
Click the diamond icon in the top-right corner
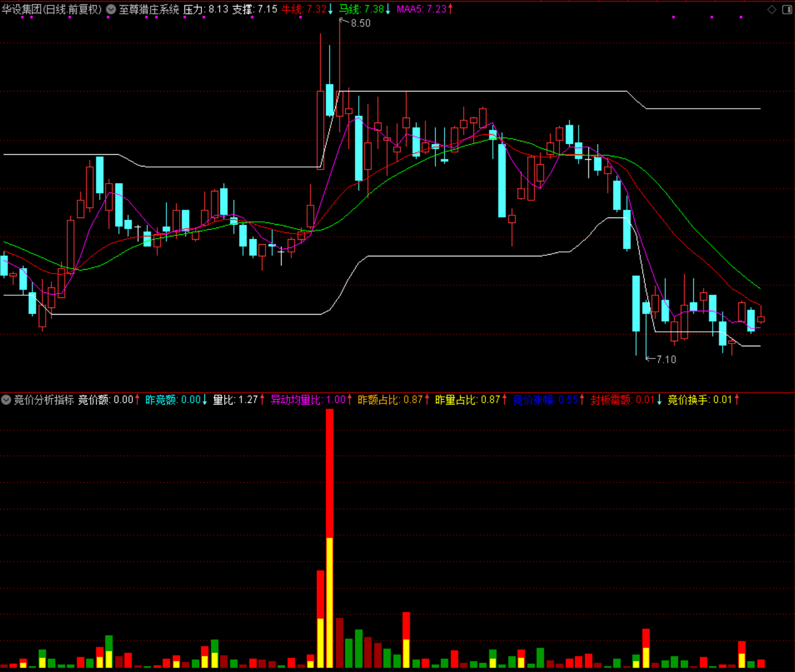point(772,9)
